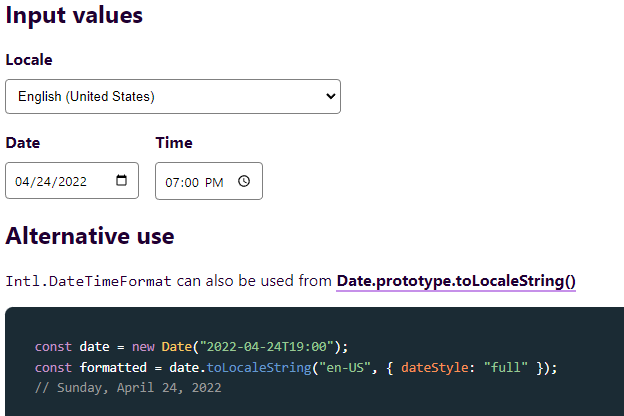Click the 'formatted' variable name in code
This screenshot has height=416, width=624.
pos(113,367)
